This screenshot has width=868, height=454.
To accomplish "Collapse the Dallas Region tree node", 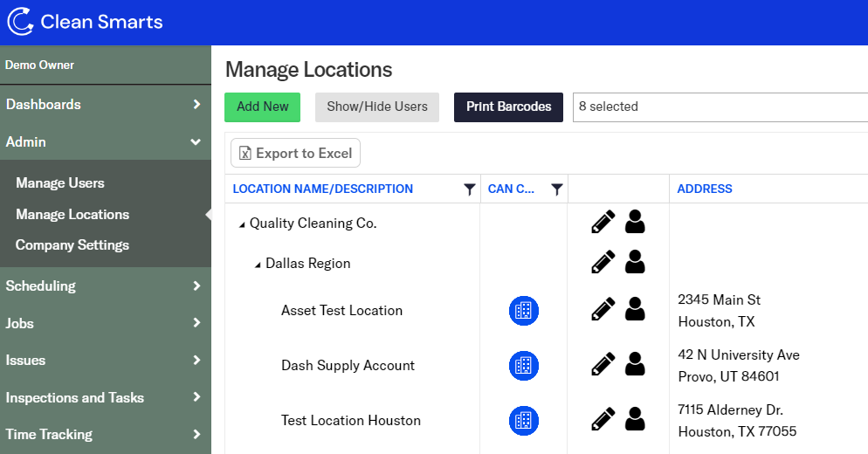I will tap(258, 265).
